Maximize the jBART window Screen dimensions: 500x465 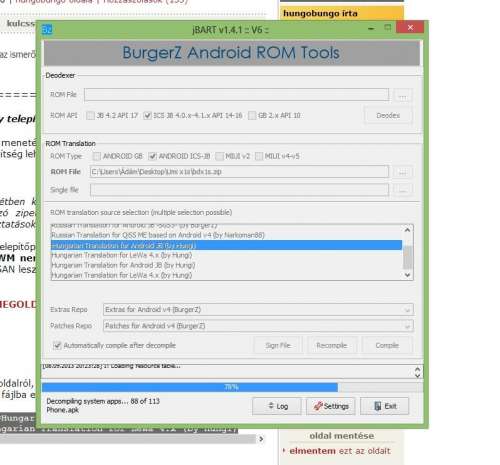(387, 27)
